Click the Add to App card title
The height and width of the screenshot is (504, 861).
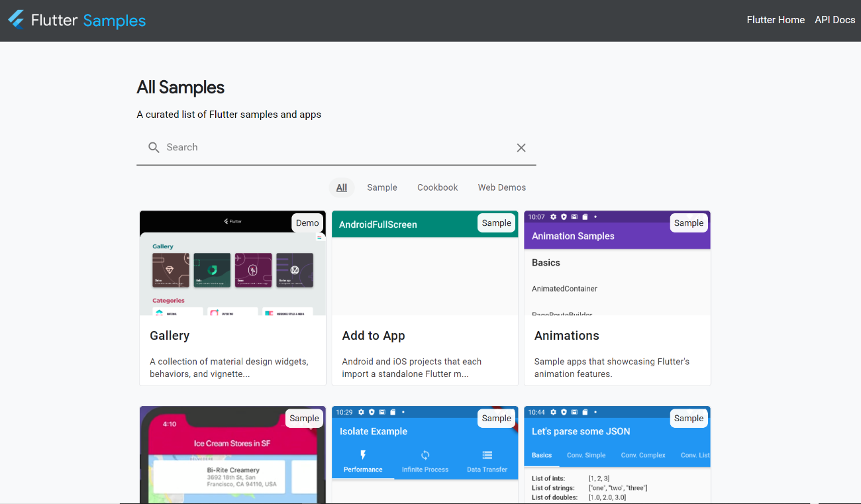click(x=374, y=336)
